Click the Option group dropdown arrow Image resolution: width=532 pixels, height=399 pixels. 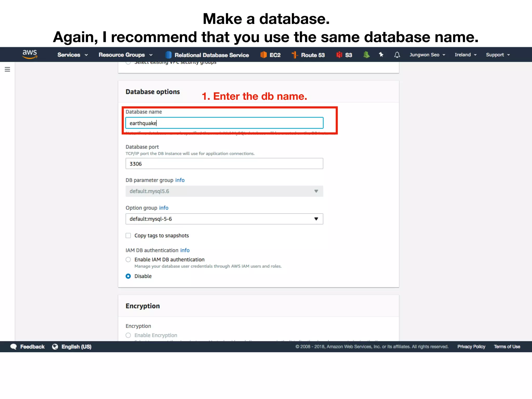coord(316,219)
